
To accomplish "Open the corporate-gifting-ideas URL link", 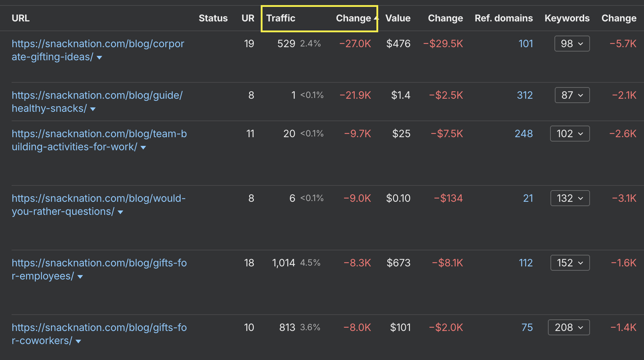I will (x=98, y=50).
